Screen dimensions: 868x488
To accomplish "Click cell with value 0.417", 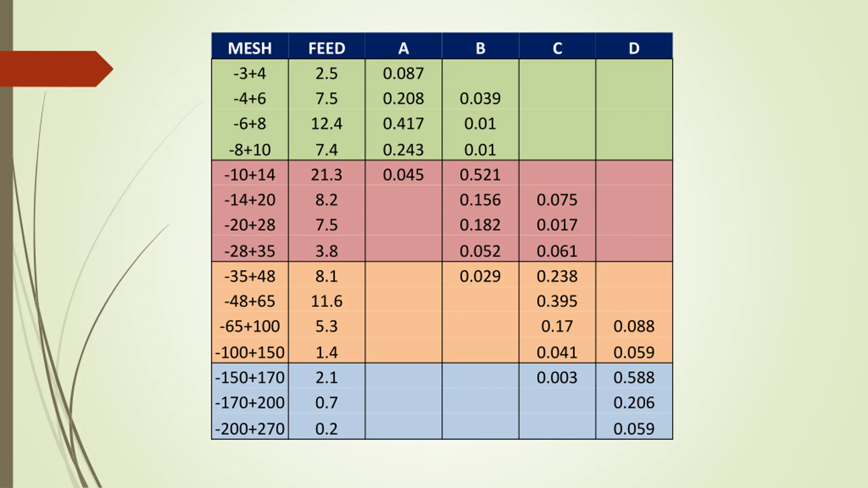I will [x=403, y=123].
